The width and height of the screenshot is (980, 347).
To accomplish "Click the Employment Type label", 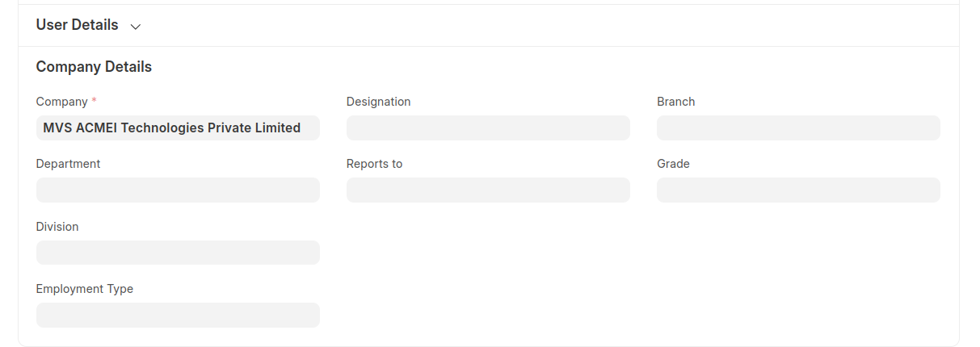I will 85,289.
